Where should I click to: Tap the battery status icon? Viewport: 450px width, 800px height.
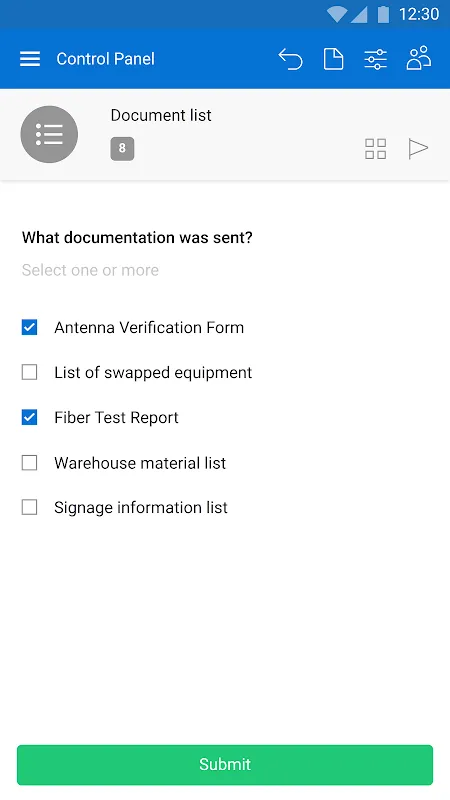click(383, 14)
